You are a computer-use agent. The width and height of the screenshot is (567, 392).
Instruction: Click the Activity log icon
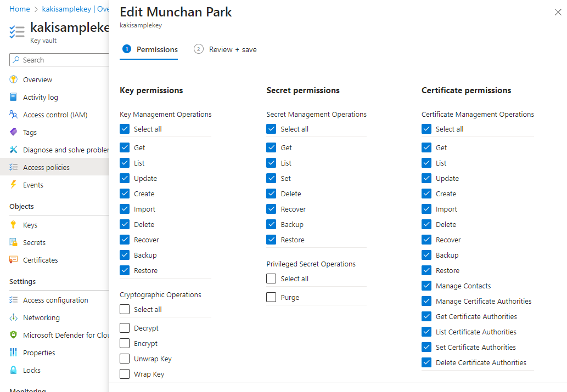click(x=13, y=97)
